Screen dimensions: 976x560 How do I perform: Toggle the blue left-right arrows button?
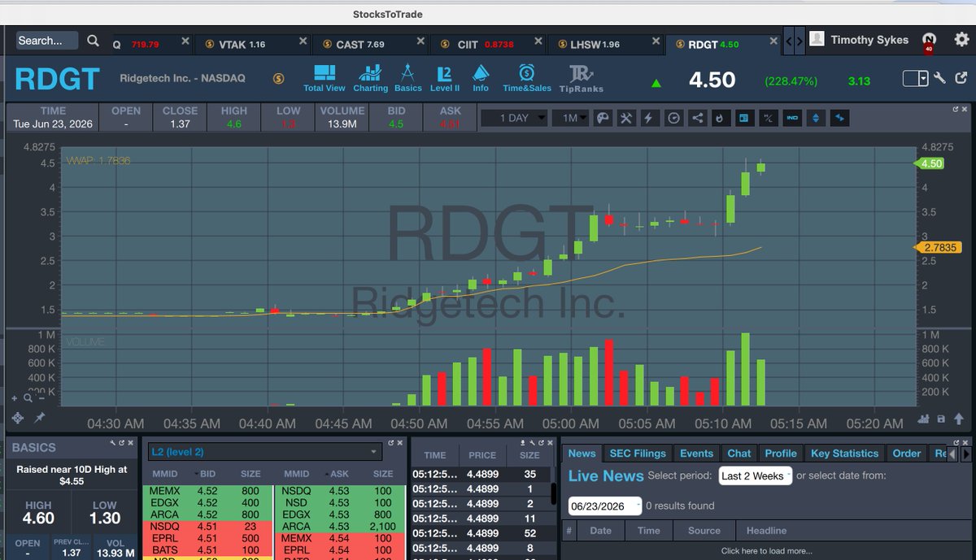point(840,118)
